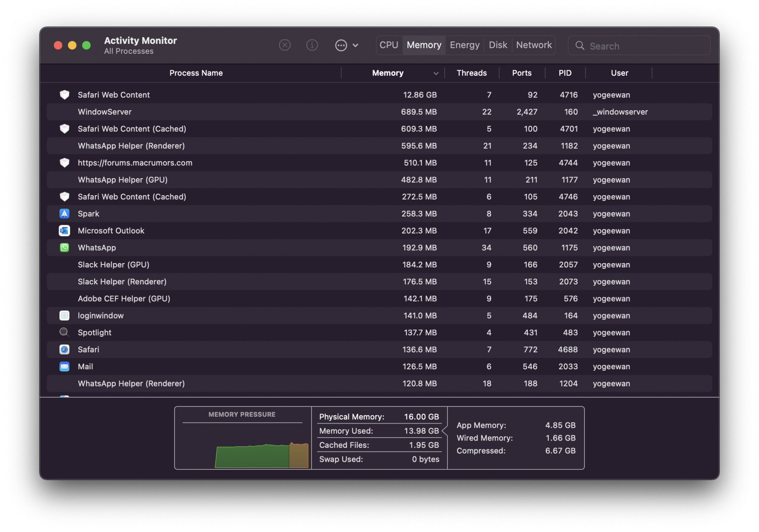Click the Spark app icon
The width and height of the screenshot is (759, 532).
coord(65,213)
